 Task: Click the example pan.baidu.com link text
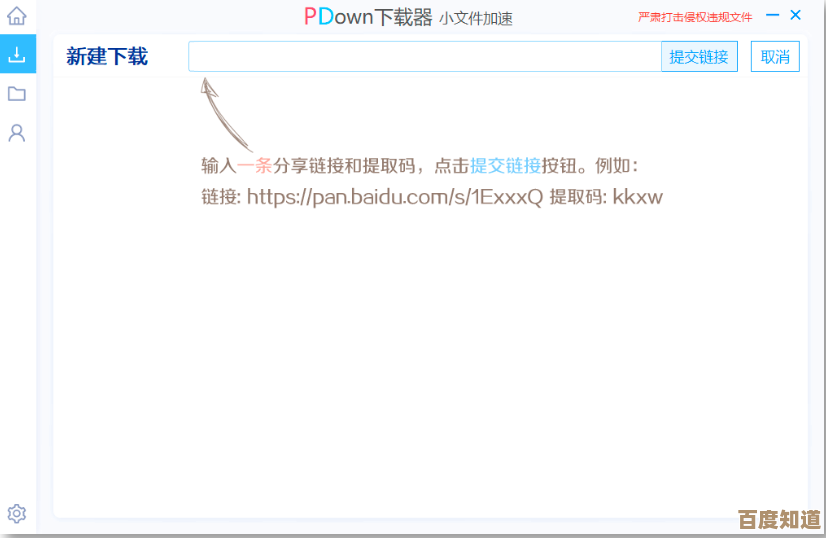(394, 197)
